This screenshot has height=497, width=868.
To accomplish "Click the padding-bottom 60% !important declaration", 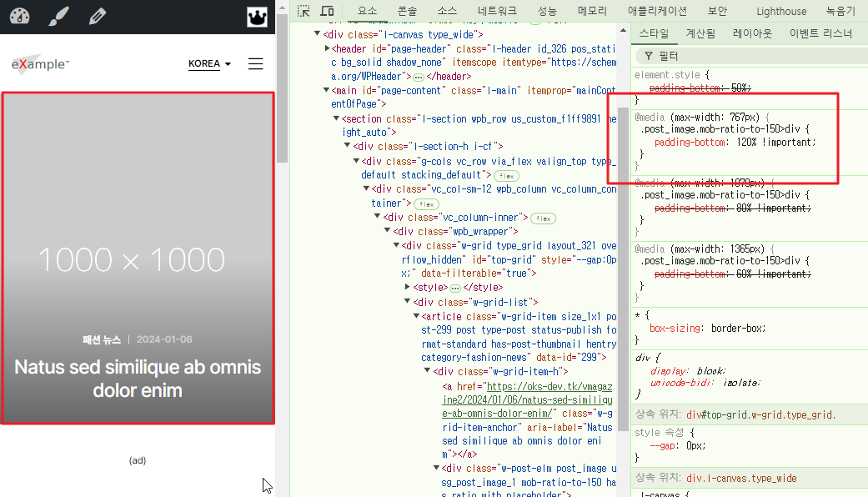I will [732, 274].
